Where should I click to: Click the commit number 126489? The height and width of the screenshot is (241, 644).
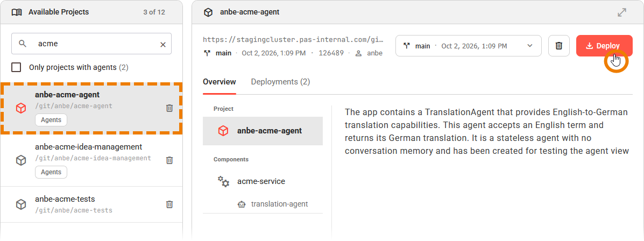pos(331,53)
